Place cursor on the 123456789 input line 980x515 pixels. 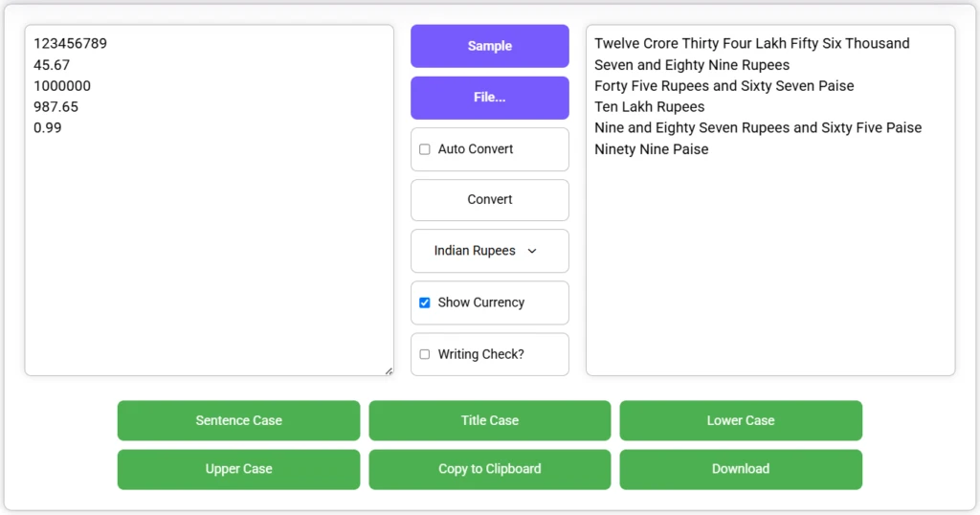[x=70, y=43]
